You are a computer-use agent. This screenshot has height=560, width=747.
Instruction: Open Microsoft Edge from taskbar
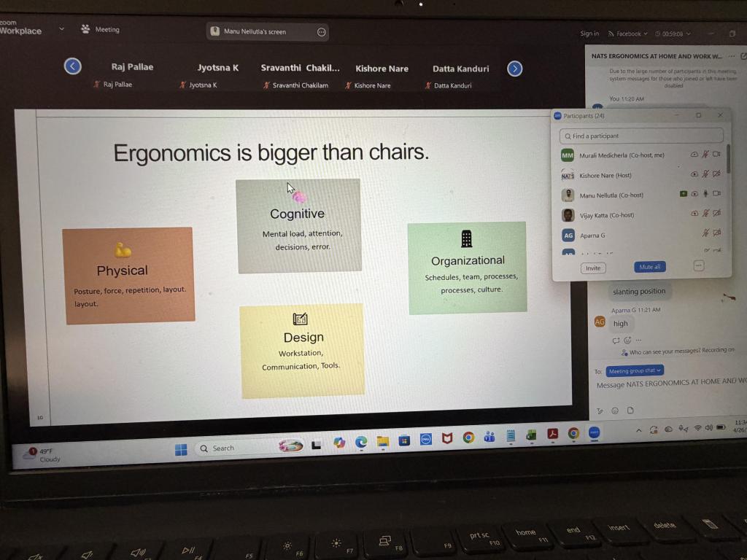360,443
